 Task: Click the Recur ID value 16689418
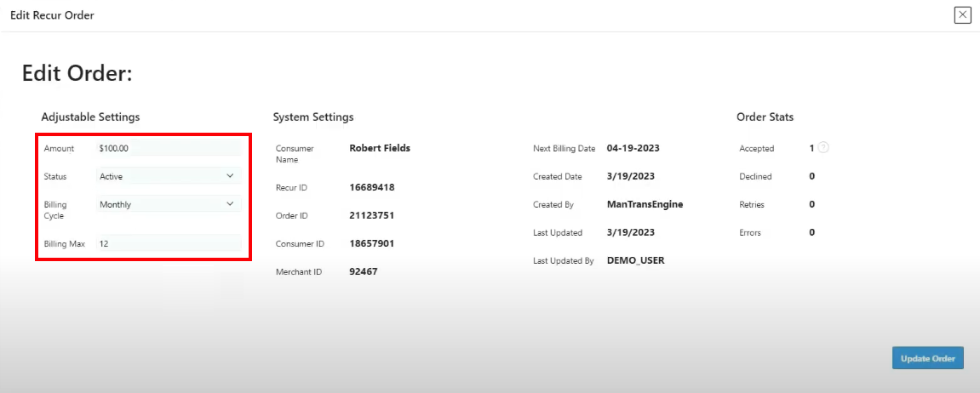coord(372,187)
